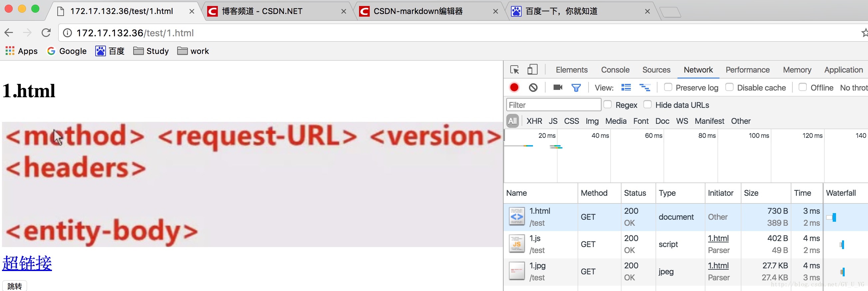The image size is (868, 291).
Task: Click the 超链接 hyperlink on page
Action: pyautogui.click(x=27, y=263)
